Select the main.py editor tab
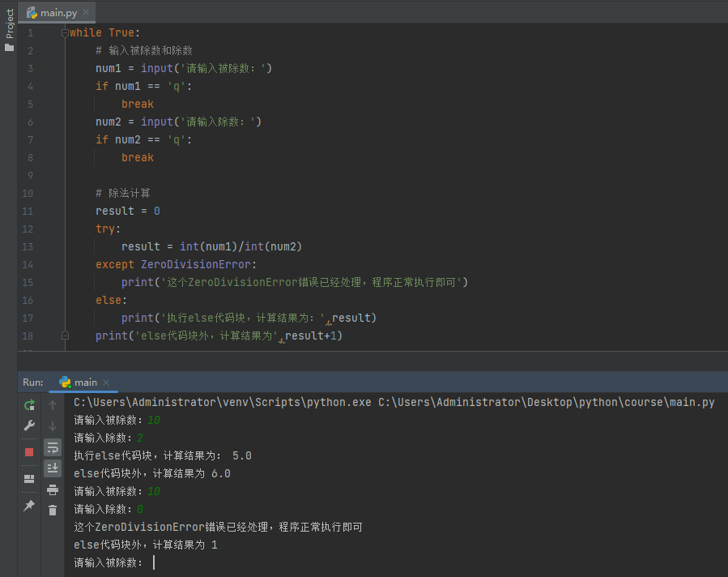This screenshot has width=728, height=577. [x=52, y=13]
